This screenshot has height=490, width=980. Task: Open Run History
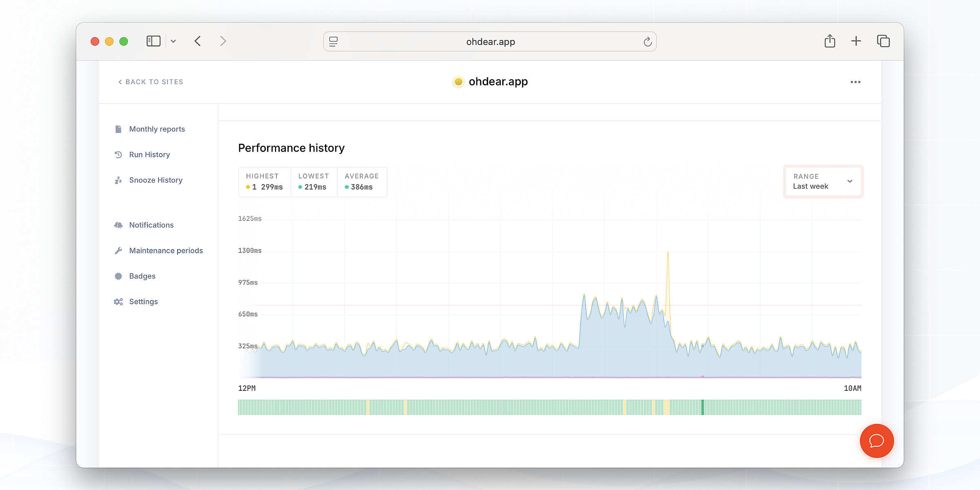[x=149, y=155]
